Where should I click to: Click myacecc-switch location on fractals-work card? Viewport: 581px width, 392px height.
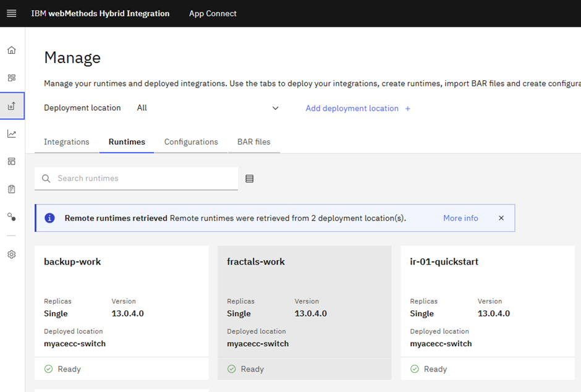tap(258, 343)
